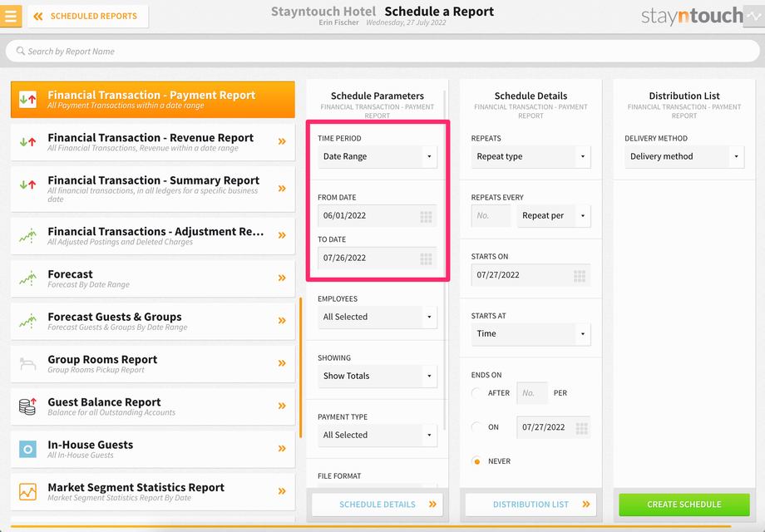The width and height of the screenshot is (765, 532).
Task: Open calendar picker for From Date
Action: coord(426,216)
